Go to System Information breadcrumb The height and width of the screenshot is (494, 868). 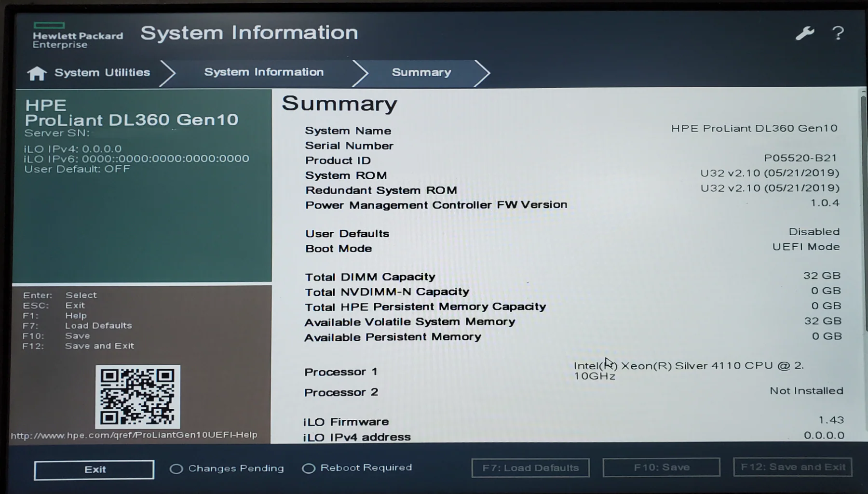264,72
